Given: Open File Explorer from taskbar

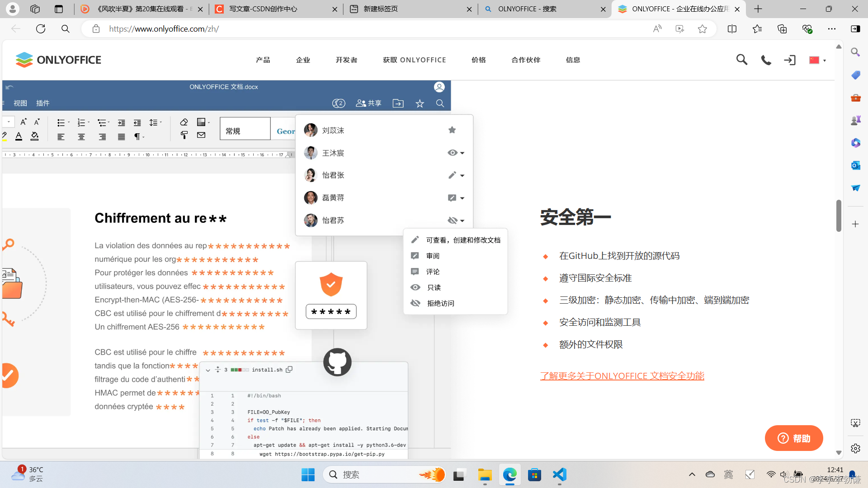Looking at the screenshot, I should [x=485, y=474].
